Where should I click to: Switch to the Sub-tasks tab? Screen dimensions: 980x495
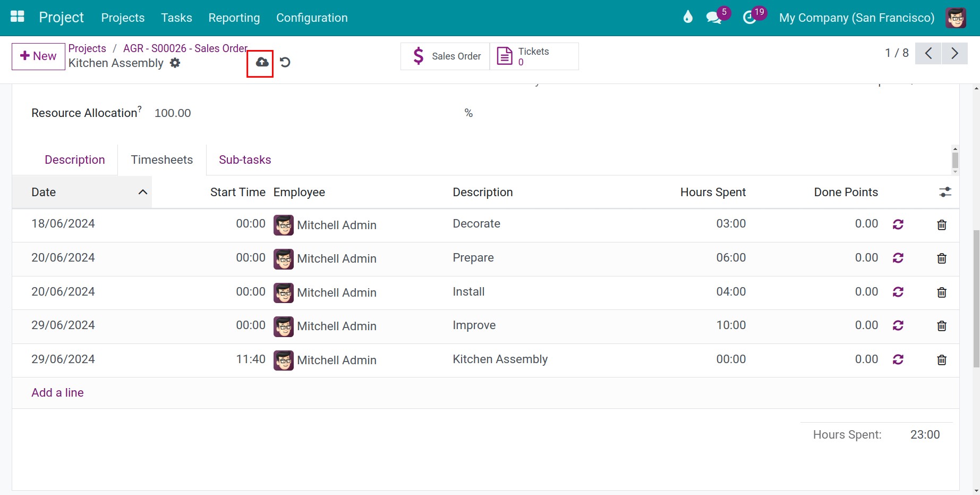(245, 160)
